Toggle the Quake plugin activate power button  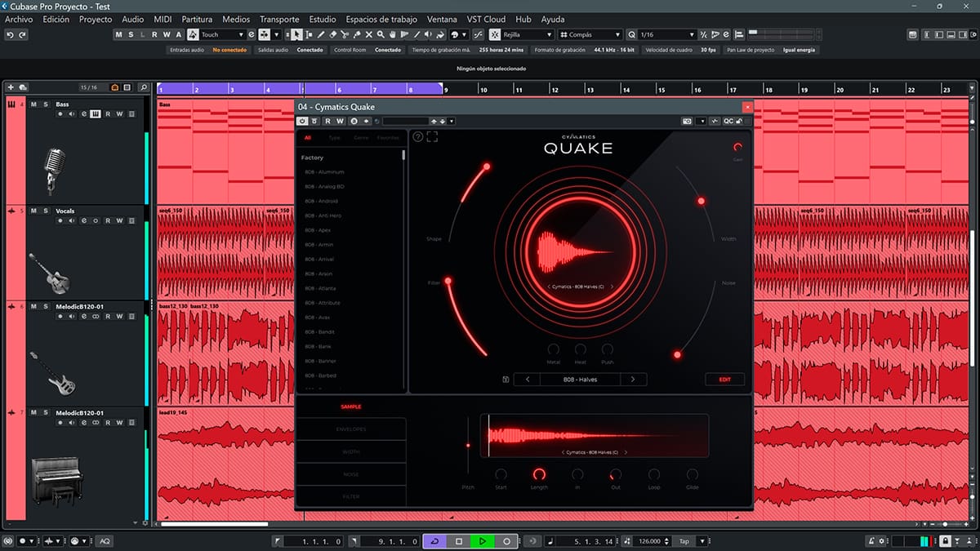click(x=302, y=122)
